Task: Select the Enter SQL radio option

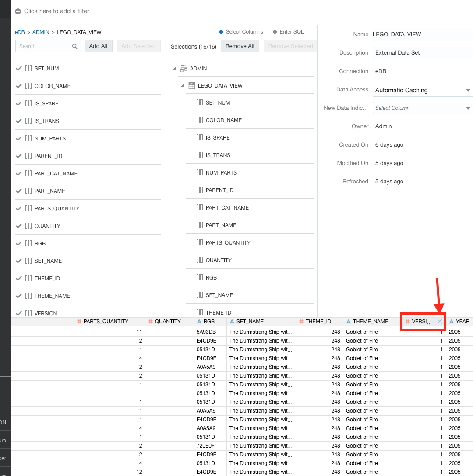Action: (275, 32)
